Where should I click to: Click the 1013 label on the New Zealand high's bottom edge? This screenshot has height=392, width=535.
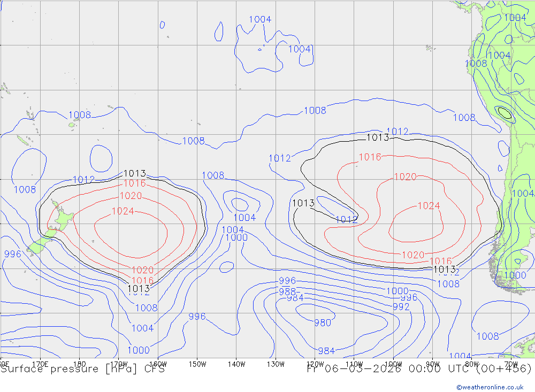pyautogui.click(x=139, y=289)
